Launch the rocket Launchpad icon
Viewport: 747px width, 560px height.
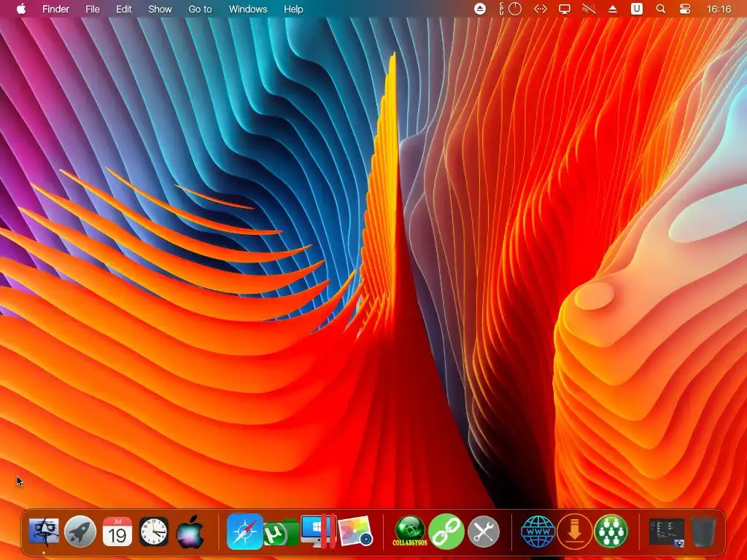tap(80, 532)
